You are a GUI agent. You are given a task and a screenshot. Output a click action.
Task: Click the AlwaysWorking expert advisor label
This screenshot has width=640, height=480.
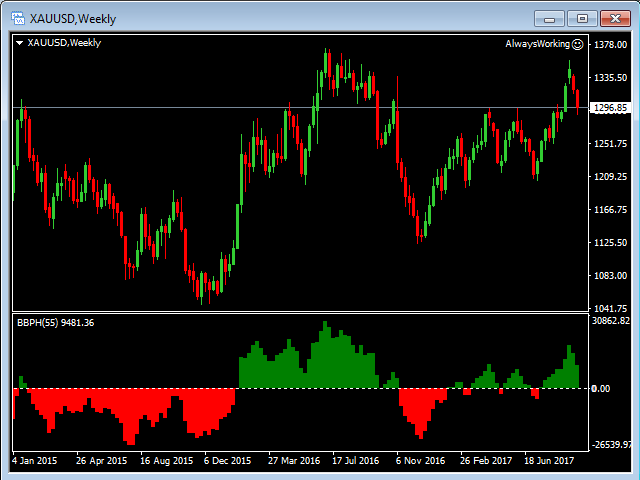[x=537, y=44]
